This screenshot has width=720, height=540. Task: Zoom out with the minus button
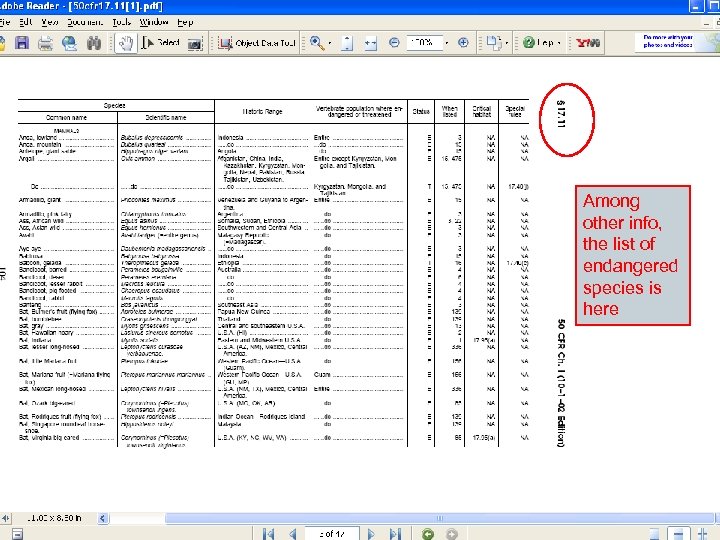(x=394, y=43)
